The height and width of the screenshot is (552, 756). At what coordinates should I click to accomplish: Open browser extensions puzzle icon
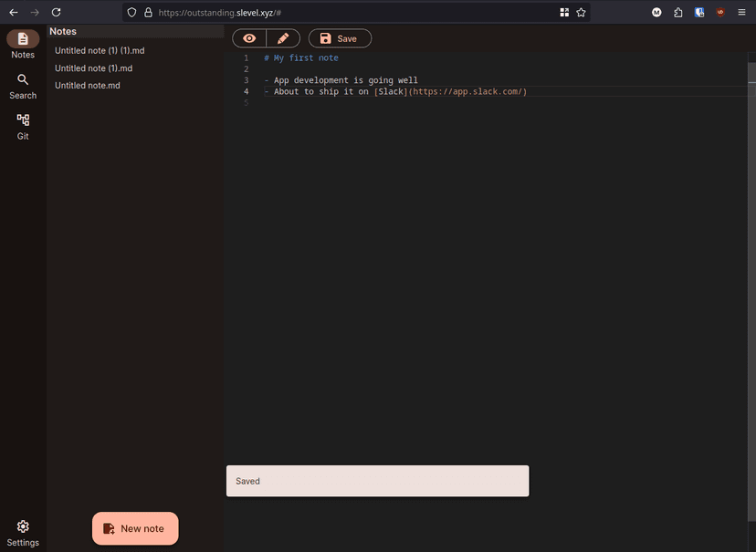pyautogui.click(x=677, y=13)
